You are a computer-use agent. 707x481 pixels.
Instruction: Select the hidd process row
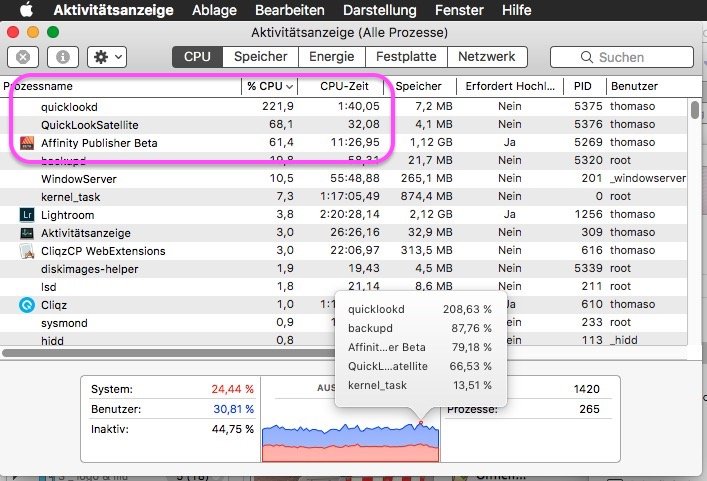[x=344, y=339]
